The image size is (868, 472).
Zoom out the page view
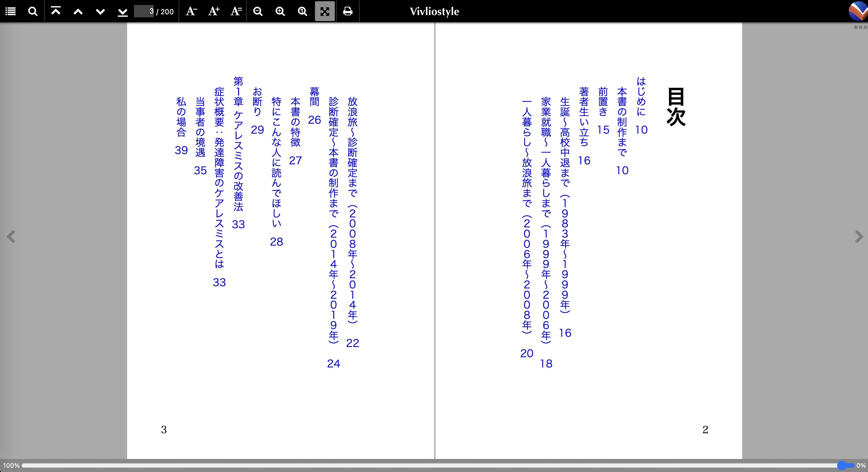pos(258,11)
